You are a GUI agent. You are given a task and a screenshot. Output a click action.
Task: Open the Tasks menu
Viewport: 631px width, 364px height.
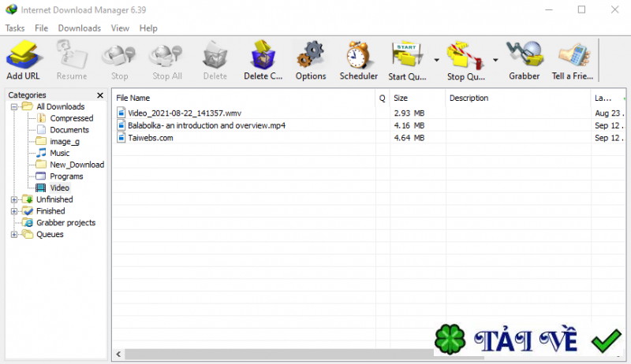click(15, 28)
